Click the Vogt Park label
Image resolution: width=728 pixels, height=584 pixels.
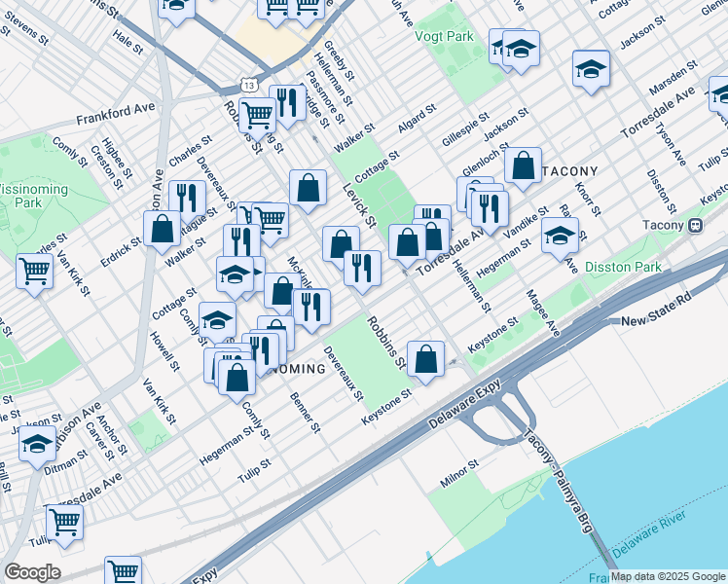click(444, 37)
